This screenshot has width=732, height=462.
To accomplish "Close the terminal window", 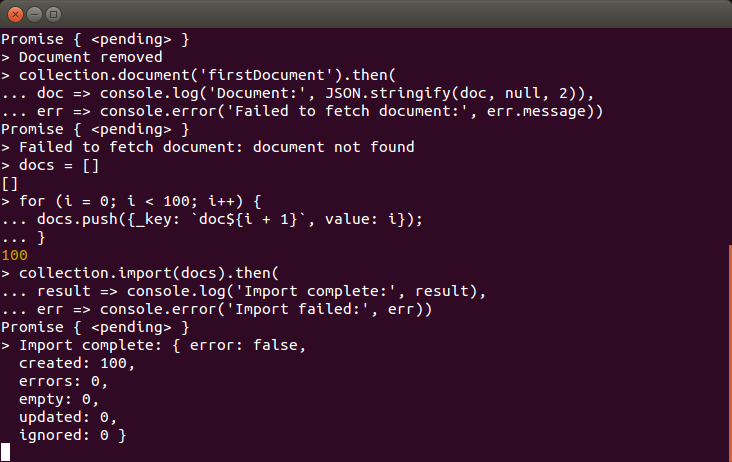I will (x=15, y=15).
